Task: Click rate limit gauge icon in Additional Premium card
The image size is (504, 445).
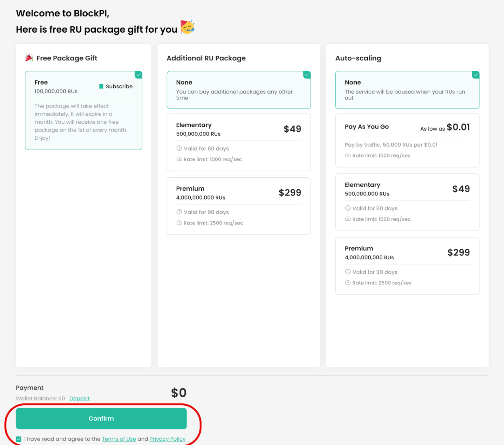Action: [179, 222]
